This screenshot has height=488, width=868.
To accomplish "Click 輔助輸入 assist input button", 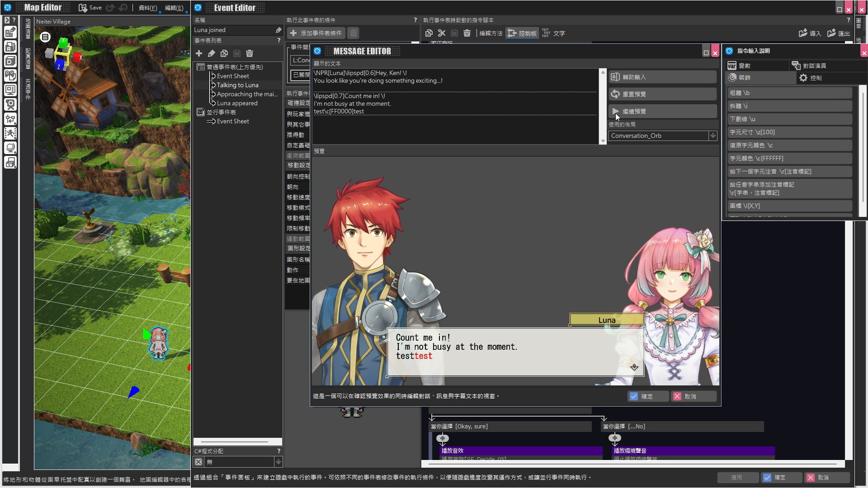I will [662, 77].
